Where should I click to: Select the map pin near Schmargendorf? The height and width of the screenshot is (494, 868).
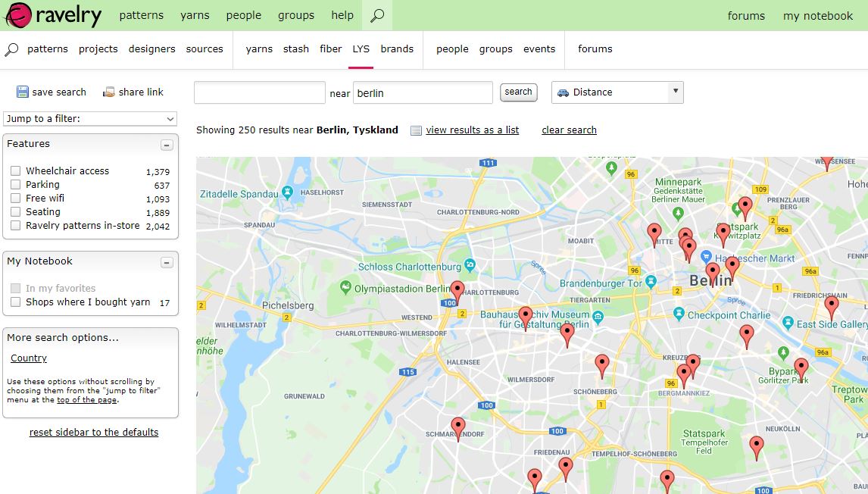tap(457, 427)
